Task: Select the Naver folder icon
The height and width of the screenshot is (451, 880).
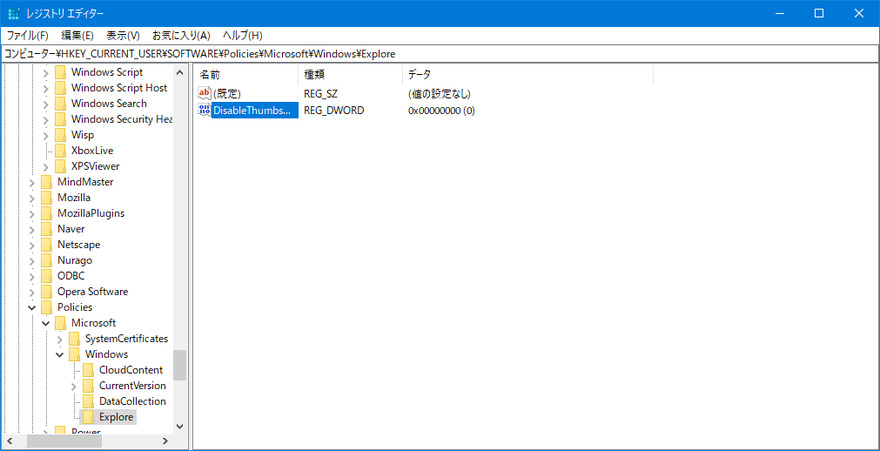Action: (x=47, y=229)
